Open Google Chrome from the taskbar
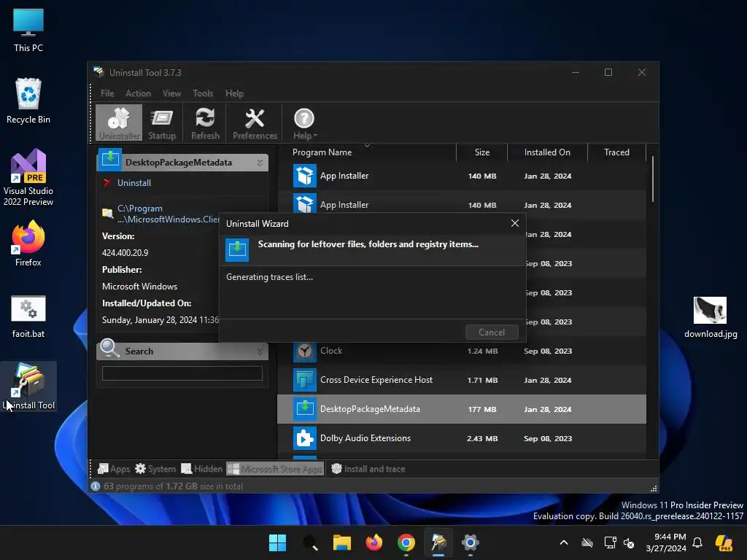Screen dimensions: 747x560 point(406,542)
